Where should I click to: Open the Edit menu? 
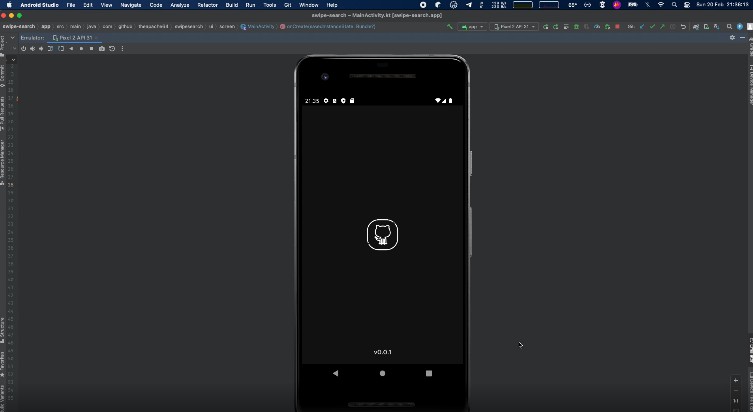[x=88, y=5]
